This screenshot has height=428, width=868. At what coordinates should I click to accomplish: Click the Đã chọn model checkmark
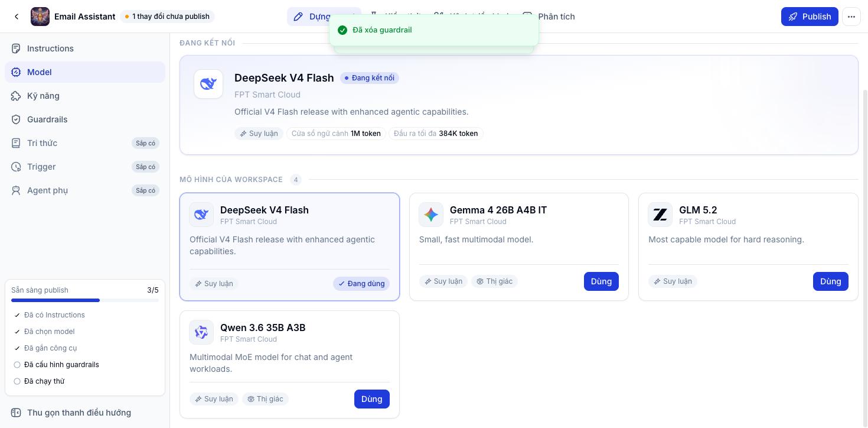(17, 332)
